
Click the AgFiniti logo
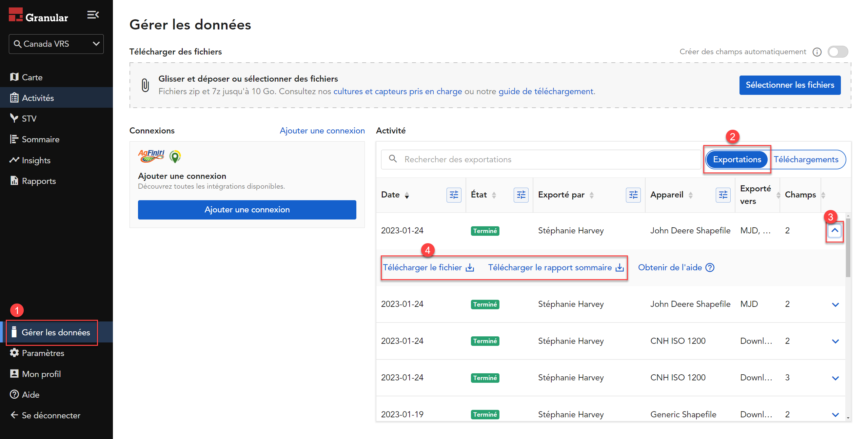[x=151, y=156]
